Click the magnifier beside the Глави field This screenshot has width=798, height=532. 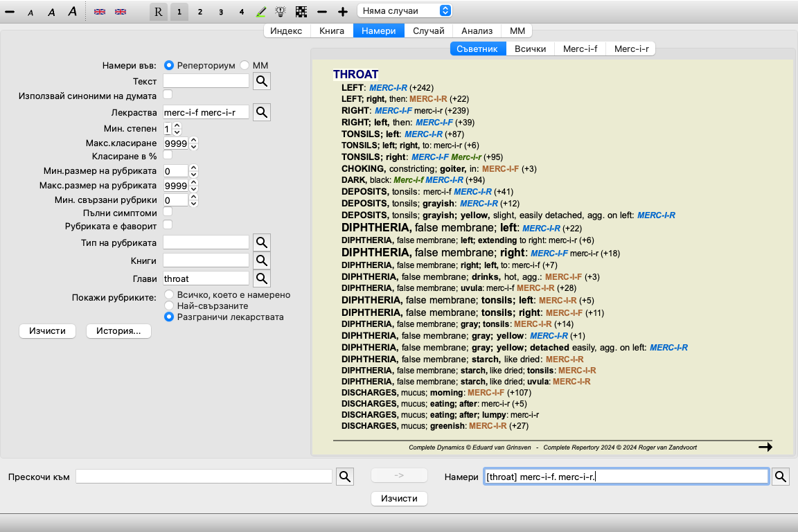click(x=261, y=278)
